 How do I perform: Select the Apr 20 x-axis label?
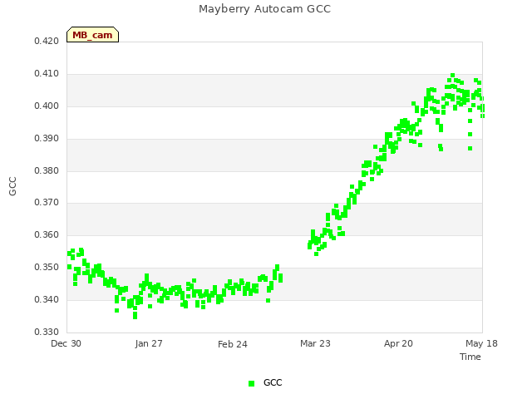click(x=398, y=343)
